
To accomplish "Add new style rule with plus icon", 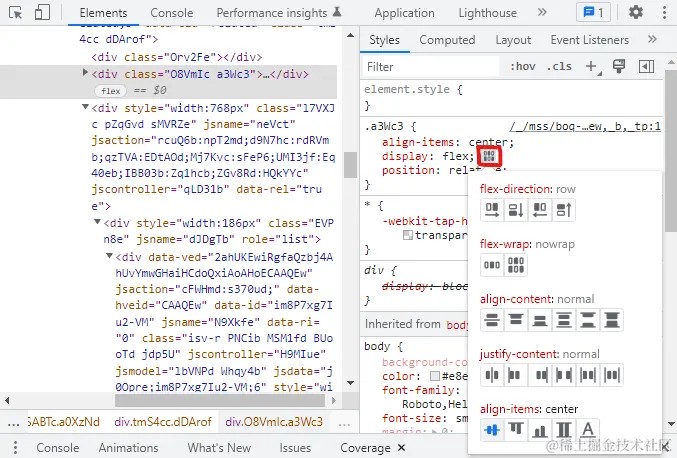I will coord(592,66).
